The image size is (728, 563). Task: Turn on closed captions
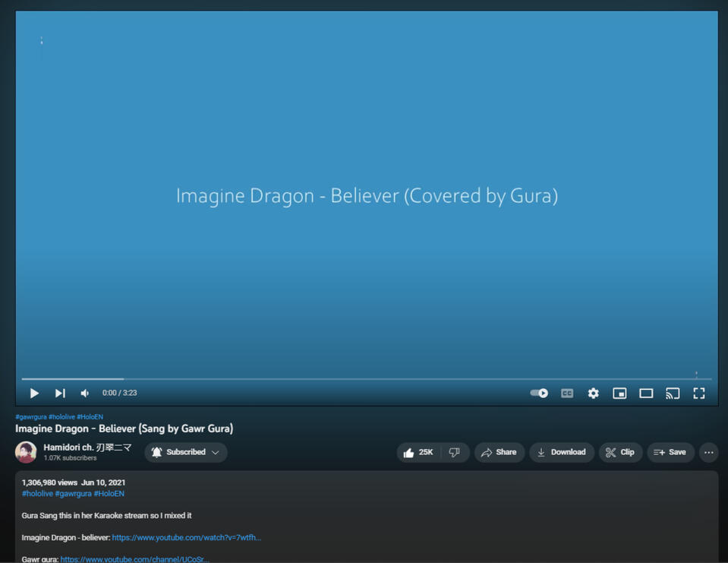tap(567, 394)
